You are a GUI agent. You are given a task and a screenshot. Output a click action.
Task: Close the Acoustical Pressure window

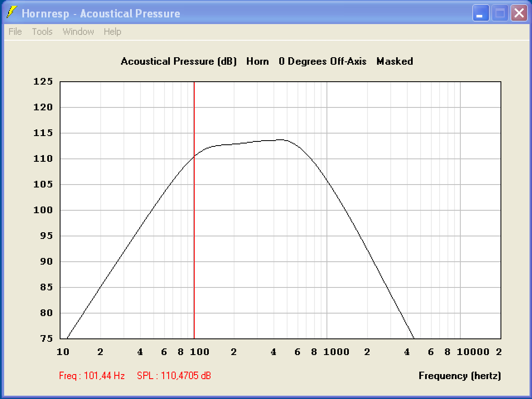click(x=519, y=13)
